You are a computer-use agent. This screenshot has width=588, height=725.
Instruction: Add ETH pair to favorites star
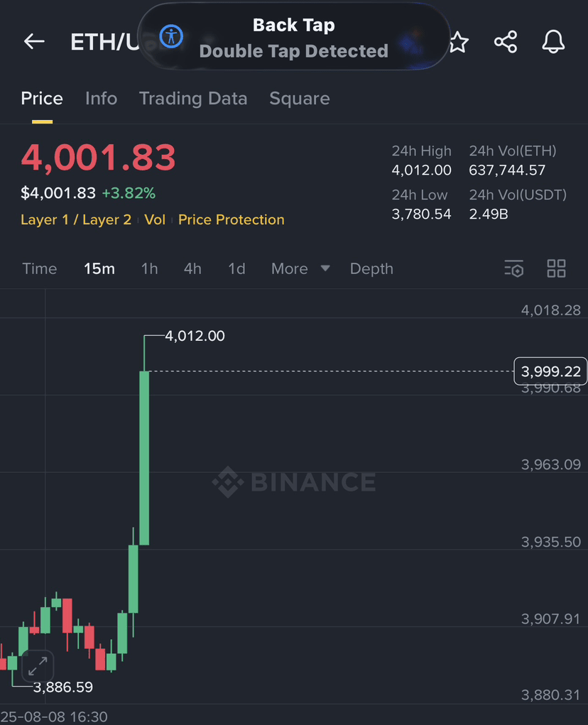459,42
